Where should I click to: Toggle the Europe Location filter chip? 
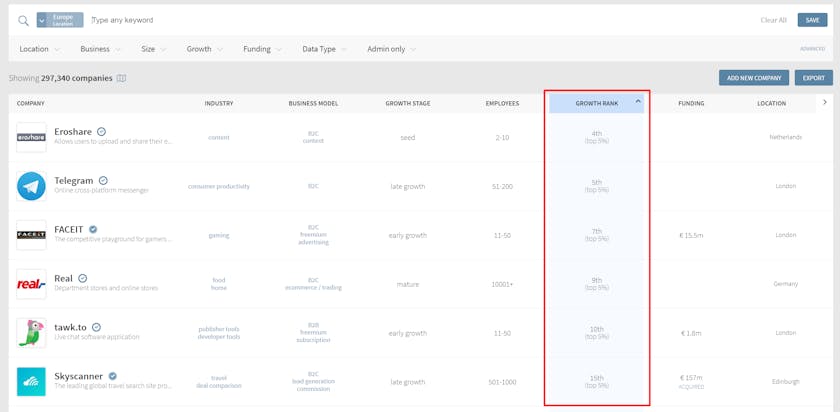pyautogui.click(x=60, y=20)
